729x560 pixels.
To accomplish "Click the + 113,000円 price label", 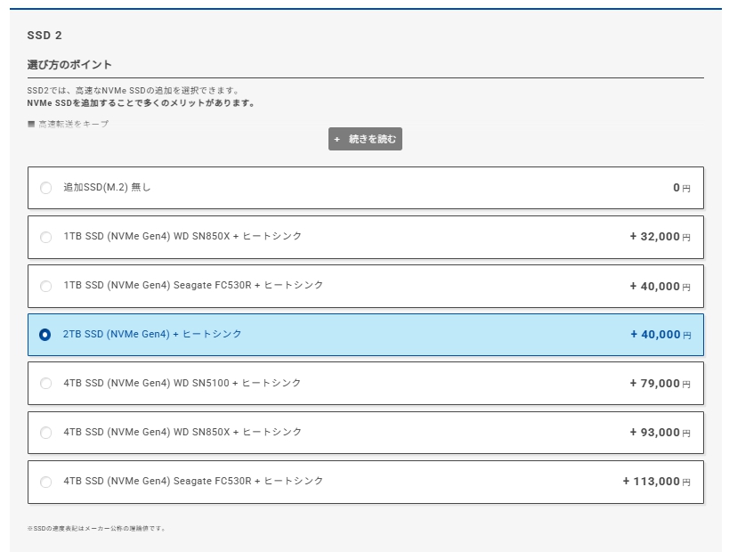I will pos(656,482).
